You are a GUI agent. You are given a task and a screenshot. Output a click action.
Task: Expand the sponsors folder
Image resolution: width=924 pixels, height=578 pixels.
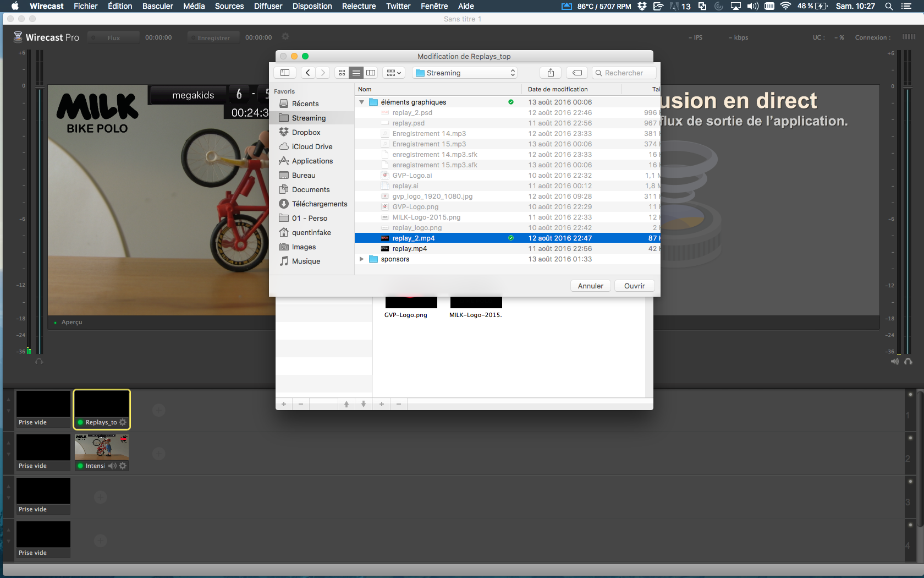pos(362,259)
